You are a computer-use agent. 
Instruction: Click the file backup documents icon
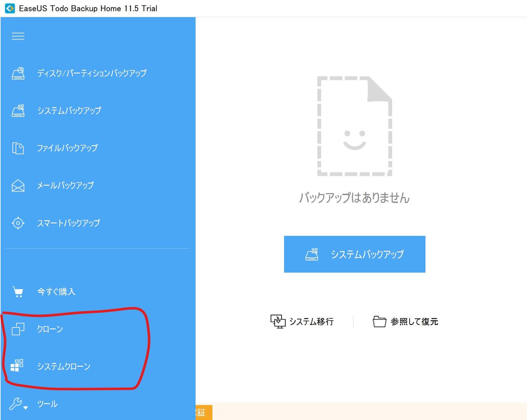[x=18, y=148]
